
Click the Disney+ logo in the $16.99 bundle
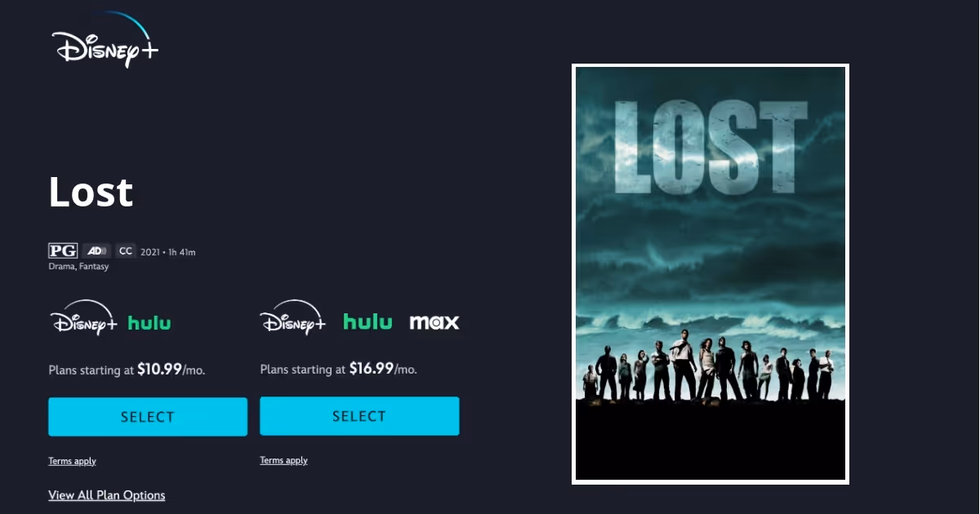pos(294,318)
